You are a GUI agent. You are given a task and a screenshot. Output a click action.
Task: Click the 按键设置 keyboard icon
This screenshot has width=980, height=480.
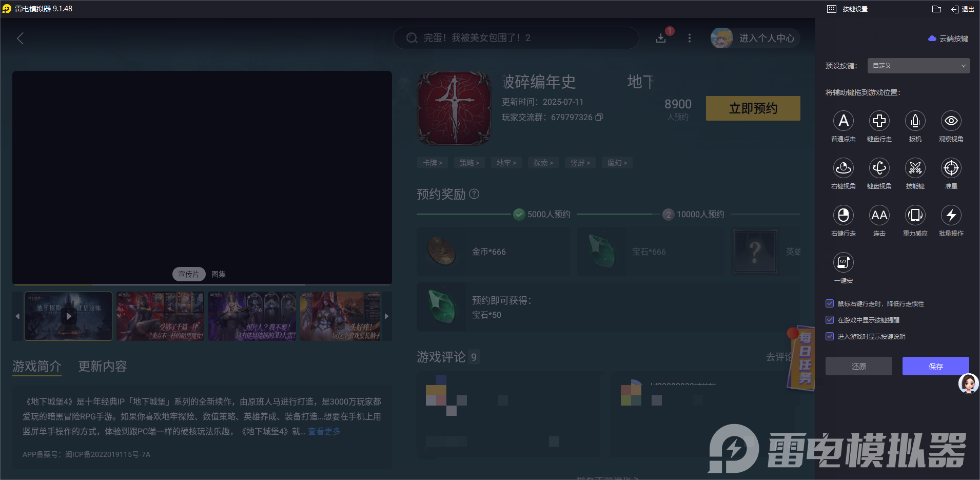click(832, 9)
